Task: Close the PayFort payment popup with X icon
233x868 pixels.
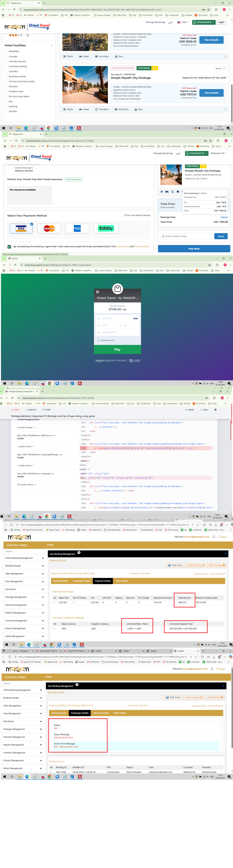Action: pyautogui.click(x=98, y=292)
